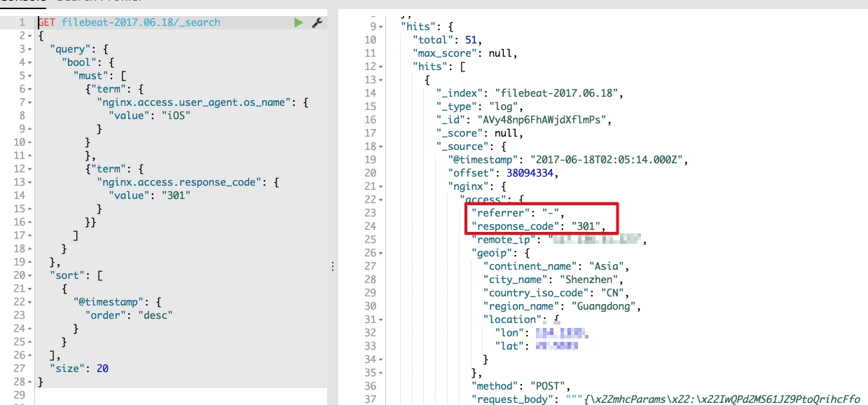Click the size value 20 in the query
This screenshot has height=405, width=868.
point(102,368)
